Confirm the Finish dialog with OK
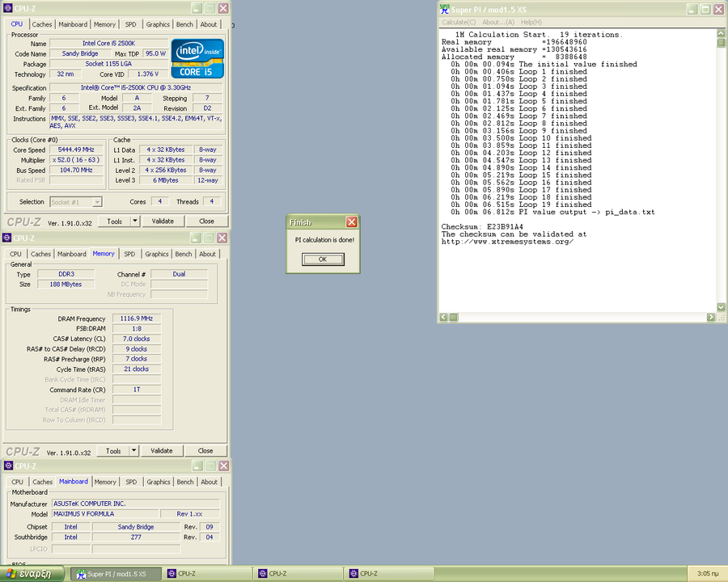 click(323, 259)
